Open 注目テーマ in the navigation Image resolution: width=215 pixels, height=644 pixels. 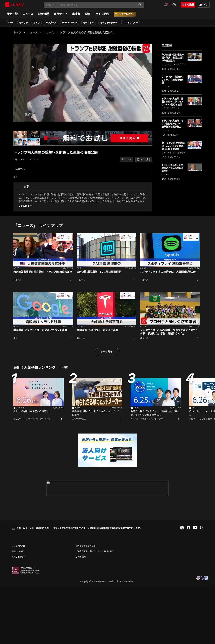(x=60, y=14)
